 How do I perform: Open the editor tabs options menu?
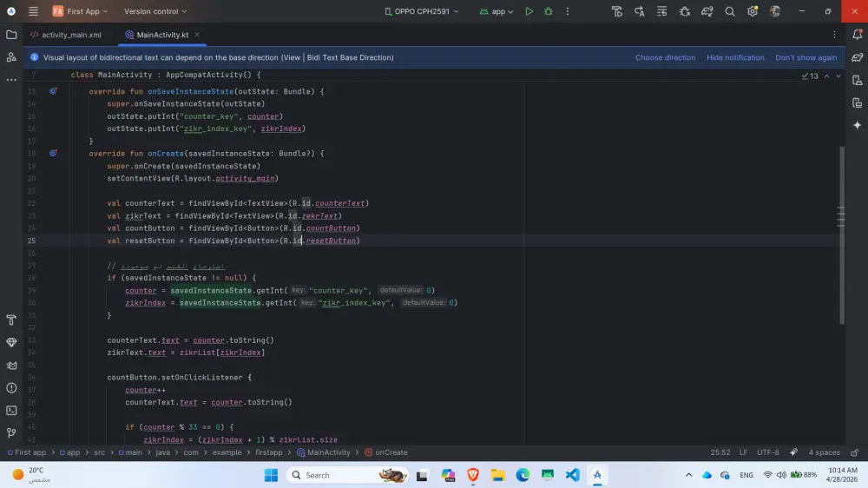tap(834, 35)
